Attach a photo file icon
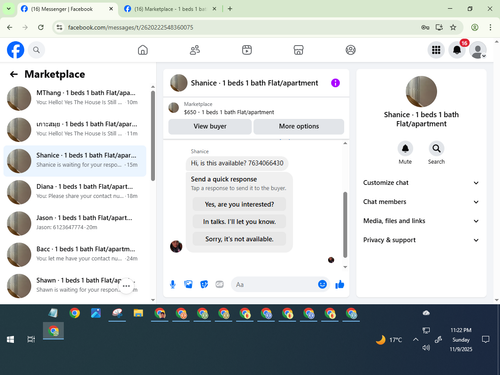500x375 pixels. click(x=188, y=284)
